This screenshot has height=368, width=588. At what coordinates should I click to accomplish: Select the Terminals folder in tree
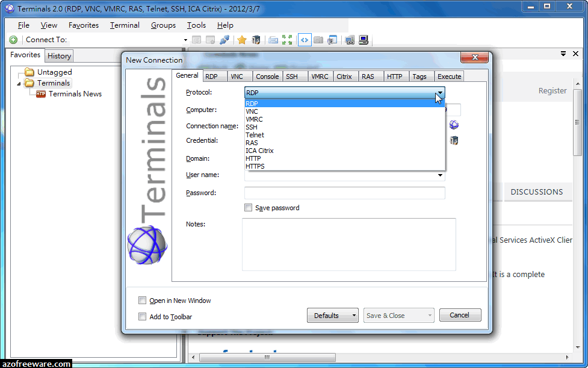coord(53,83)
